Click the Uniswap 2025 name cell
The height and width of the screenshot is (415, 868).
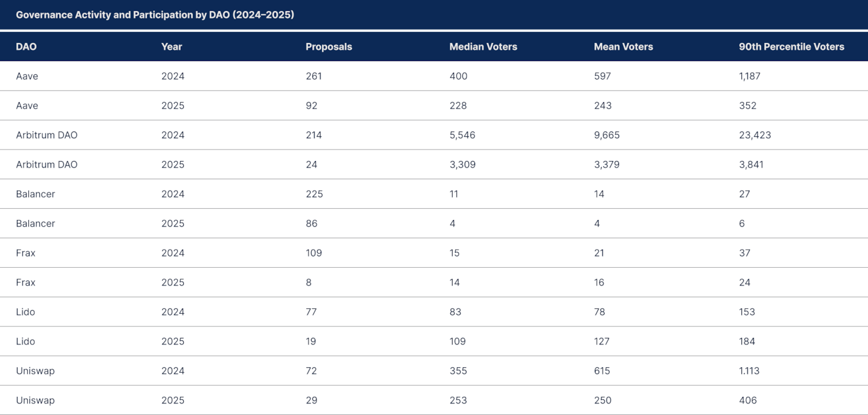35,401
